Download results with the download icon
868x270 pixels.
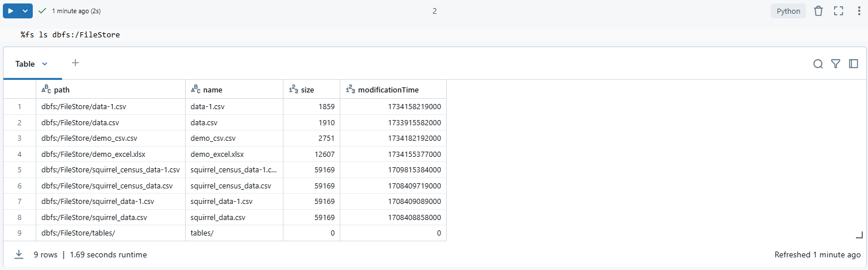(19, 254)
